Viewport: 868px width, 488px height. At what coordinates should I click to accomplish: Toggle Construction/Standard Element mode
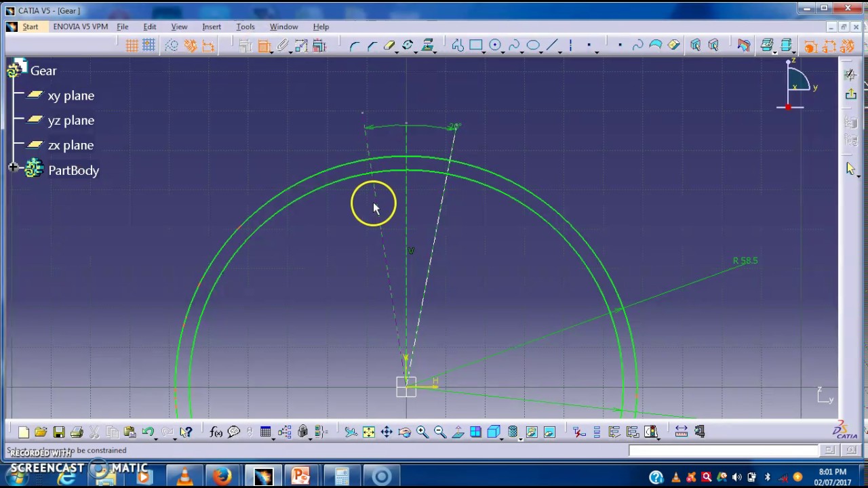pos(172,45)
